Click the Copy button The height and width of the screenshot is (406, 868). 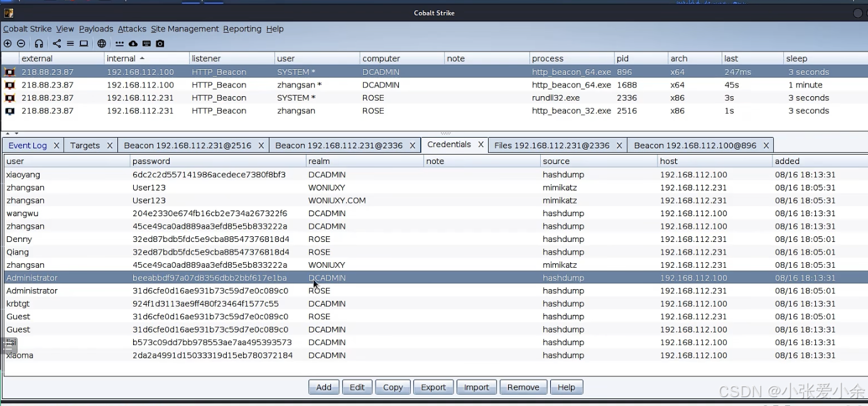coord(393,387)
